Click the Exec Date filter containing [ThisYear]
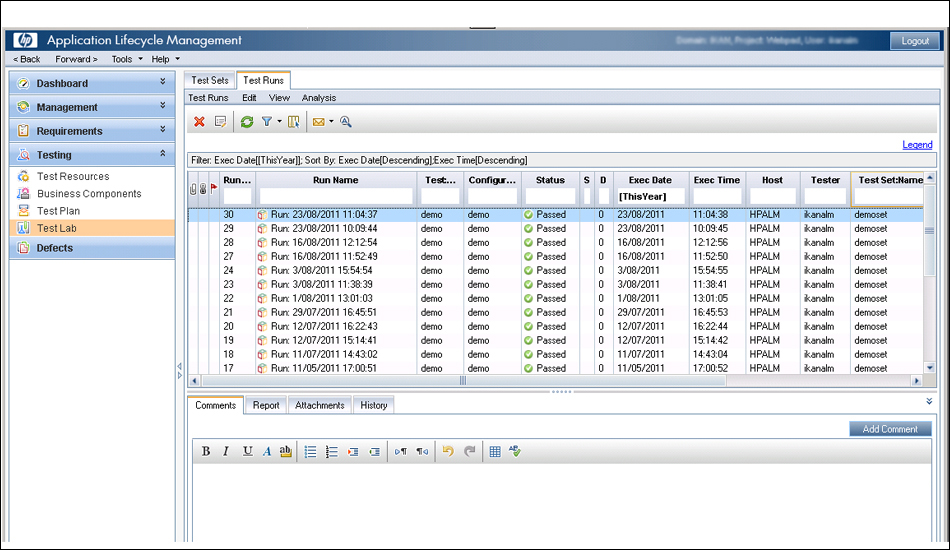The image size is (950, 550). coord(651,196)
